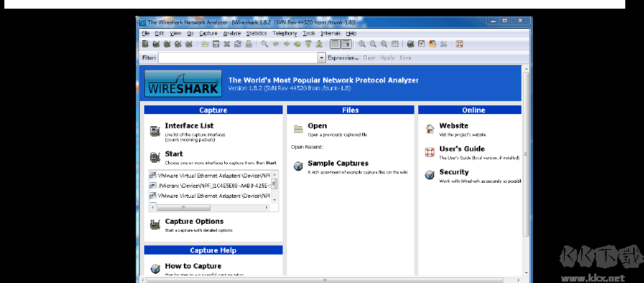Click the WIRESHARK logo banner image
The height and width of the screenshot is (283, 644).
click(x=183, y=84)
